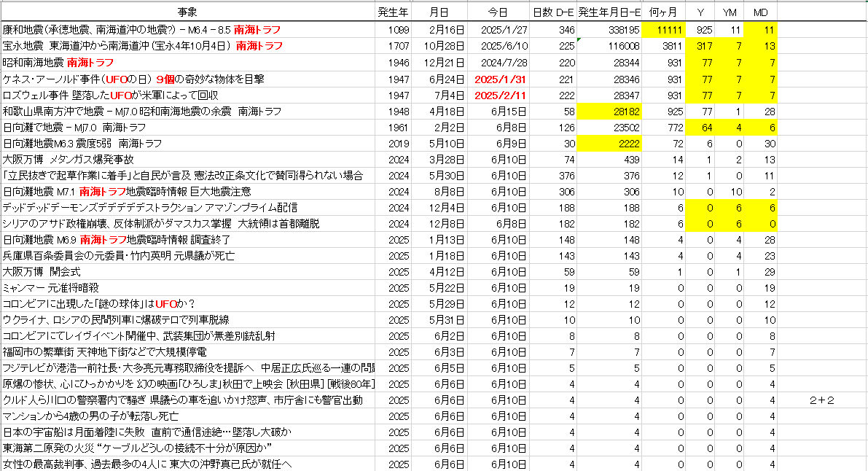Click the date cell 7月4日

click(x=439, y=96)
